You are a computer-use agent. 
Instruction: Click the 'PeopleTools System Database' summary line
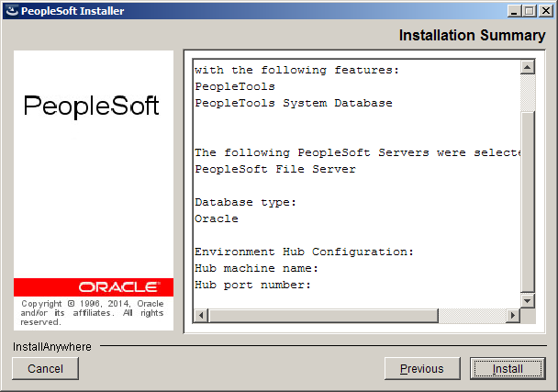tap(294, 103)
